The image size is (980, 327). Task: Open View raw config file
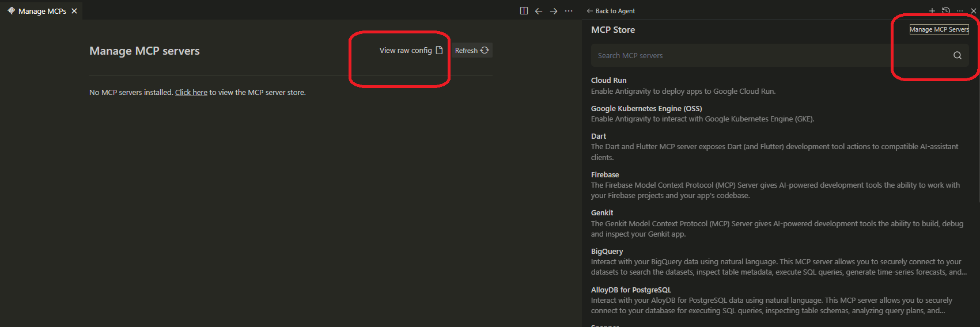[411, 51]
